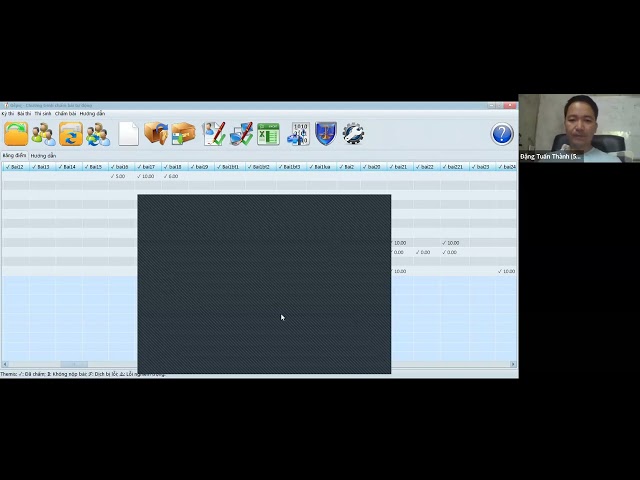The image size is (640, 480).
Task: Open settings via wrench and gear icon
Action: pos(353,133)
